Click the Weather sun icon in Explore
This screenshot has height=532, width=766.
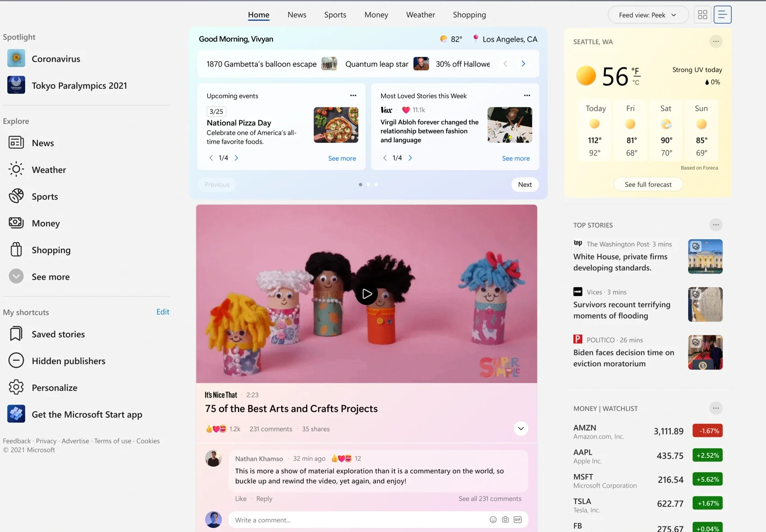pyautogui.click(x=16, y=169)
